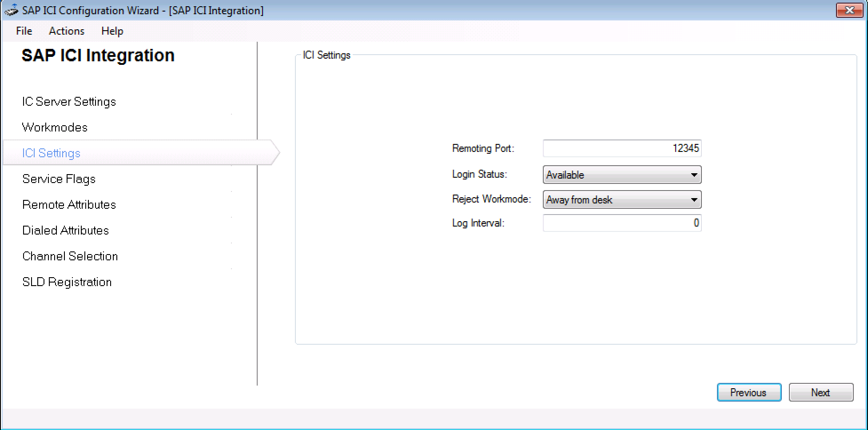
Task: Expand the Login Status dropdown arrow
Action: tap(693, 175)
